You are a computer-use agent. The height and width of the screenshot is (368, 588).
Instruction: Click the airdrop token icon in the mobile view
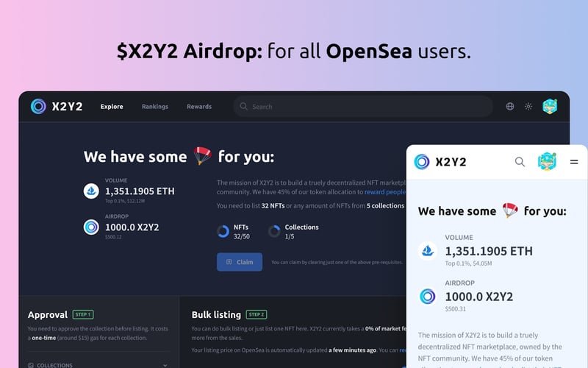coord(428,297)
